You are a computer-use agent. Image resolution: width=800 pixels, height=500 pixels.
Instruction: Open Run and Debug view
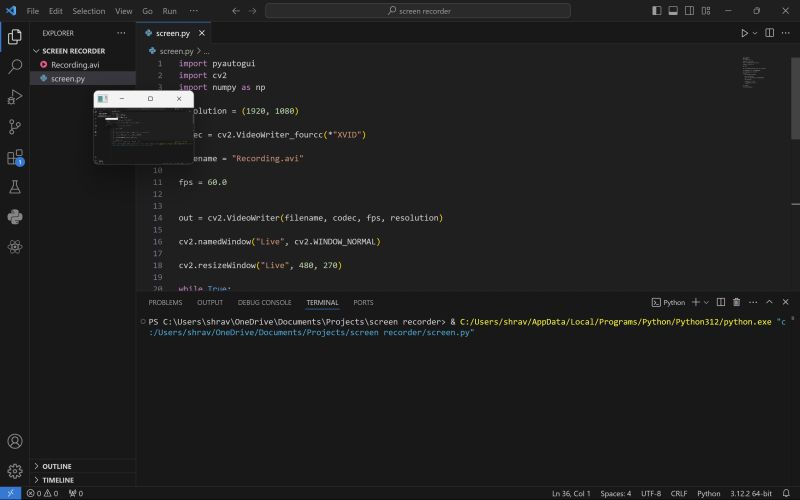point(15,97)
